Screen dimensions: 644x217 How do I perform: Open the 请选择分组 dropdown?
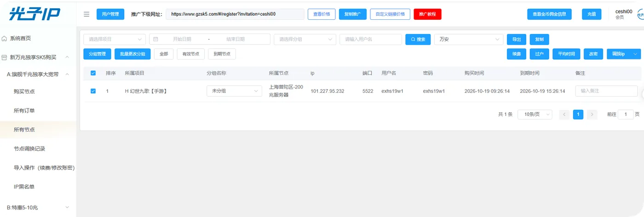point(305,40)
